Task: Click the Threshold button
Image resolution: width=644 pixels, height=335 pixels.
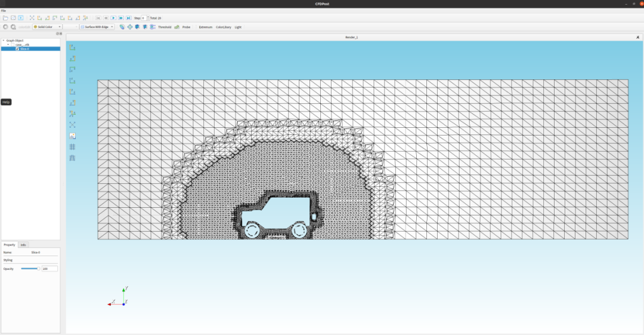Action: 165,27
